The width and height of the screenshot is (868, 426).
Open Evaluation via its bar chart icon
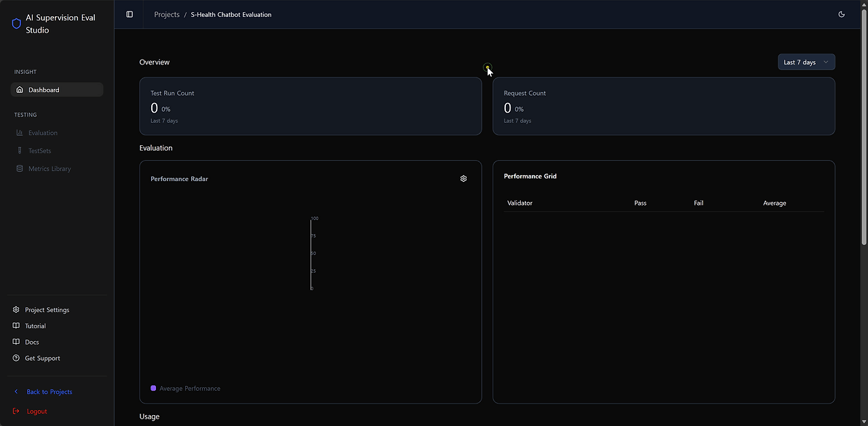[x=18, y=132]
